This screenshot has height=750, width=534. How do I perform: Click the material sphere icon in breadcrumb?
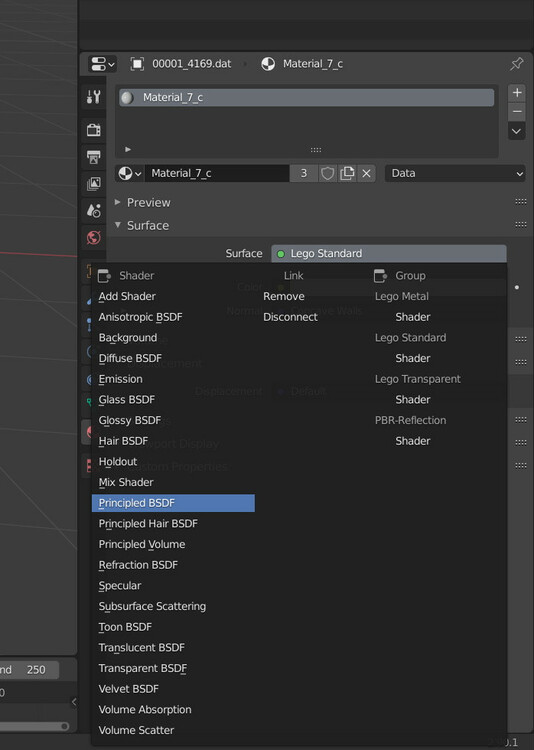268,64
